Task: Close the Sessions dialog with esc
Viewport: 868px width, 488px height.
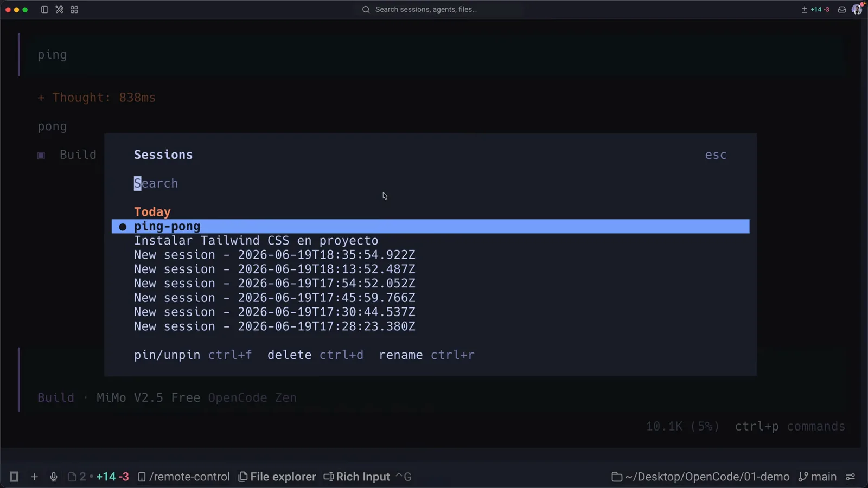Action: point(716,155)
